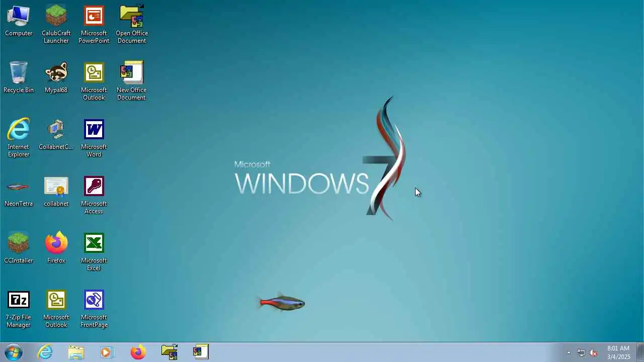Select Microsoft Outlook icon beside Mypal68
The image size is (644, 362).
point(94,81)
